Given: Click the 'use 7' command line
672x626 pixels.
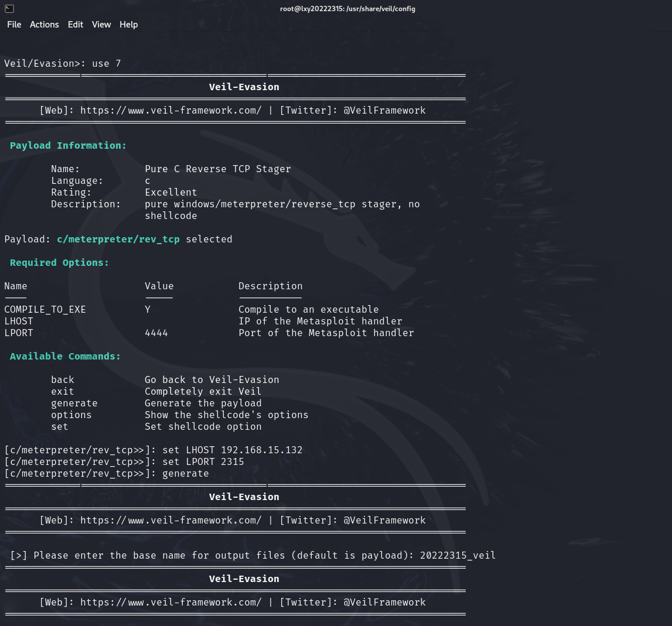Looking at the screenshot, I should coord(63,63).
